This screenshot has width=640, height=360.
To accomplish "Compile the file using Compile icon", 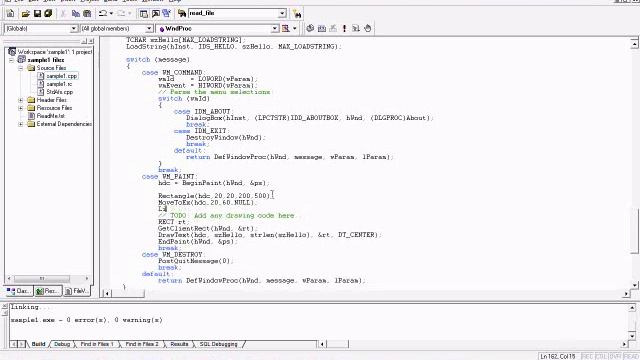I will pos(310,28).
